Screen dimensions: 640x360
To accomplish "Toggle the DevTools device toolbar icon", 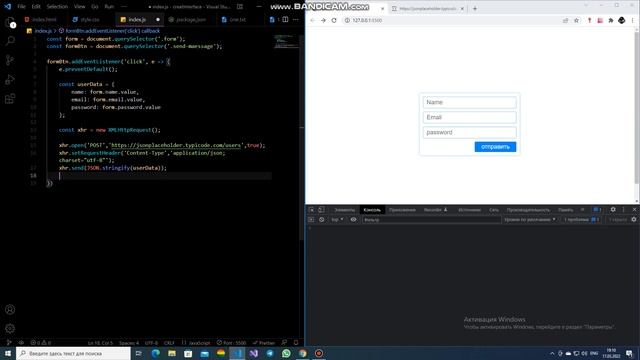I will (322, 210).
